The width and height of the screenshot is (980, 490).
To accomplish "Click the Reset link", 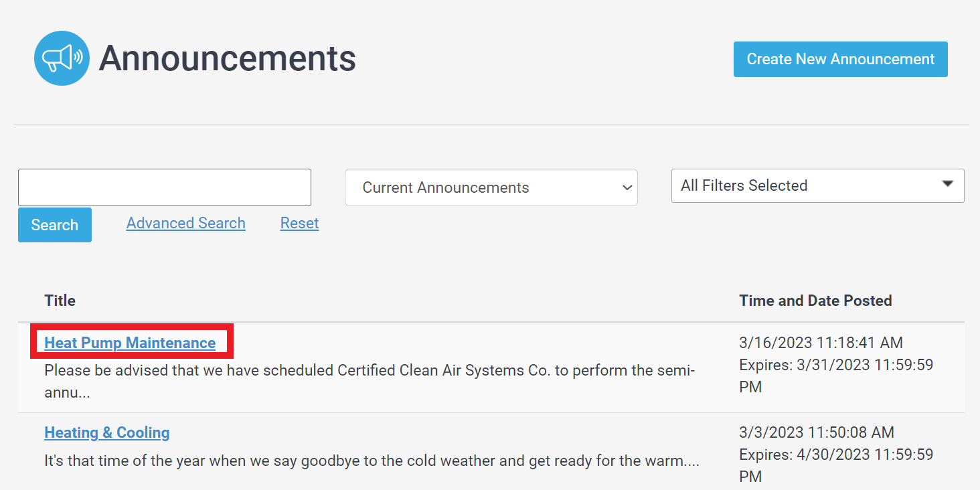I will (x=299, y=223).
